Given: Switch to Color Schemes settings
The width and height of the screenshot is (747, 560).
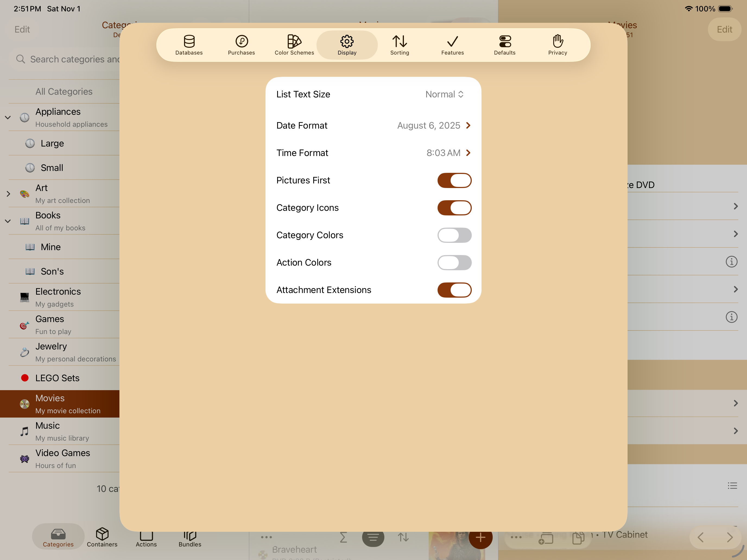Looking at the screenshot, I should (x=294, y=45).
